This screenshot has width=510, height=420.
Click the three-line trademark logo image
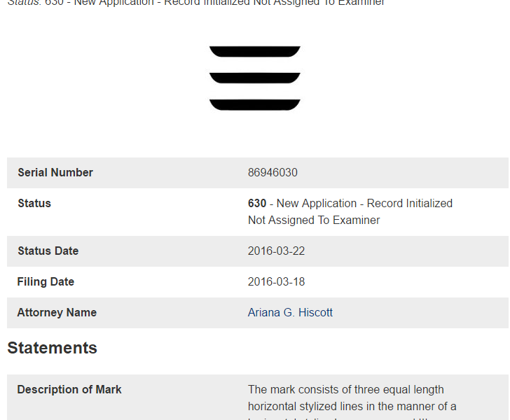(254, 78)
